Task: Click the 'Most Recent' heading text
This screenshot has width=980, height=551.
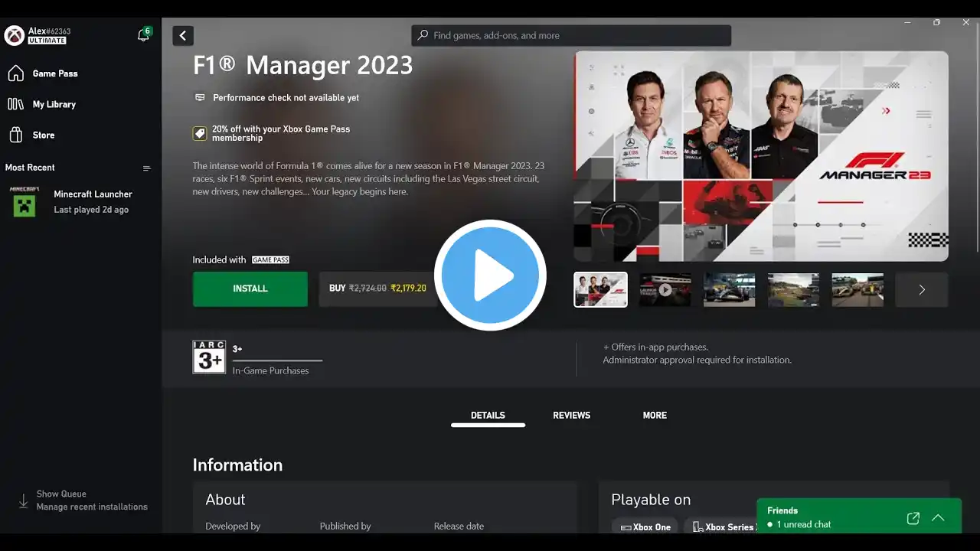Action: point(30,168)
